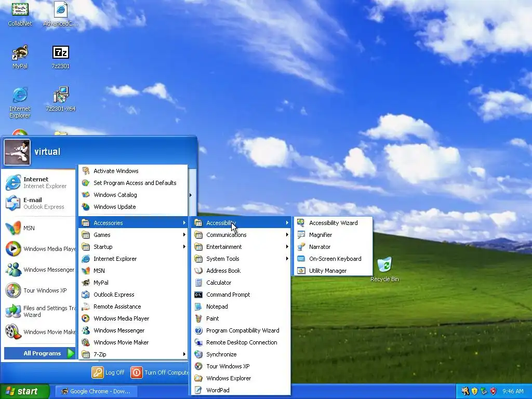Open Windows Messenger in programs list
Screen dimensions: 532x399
[133, 330]
